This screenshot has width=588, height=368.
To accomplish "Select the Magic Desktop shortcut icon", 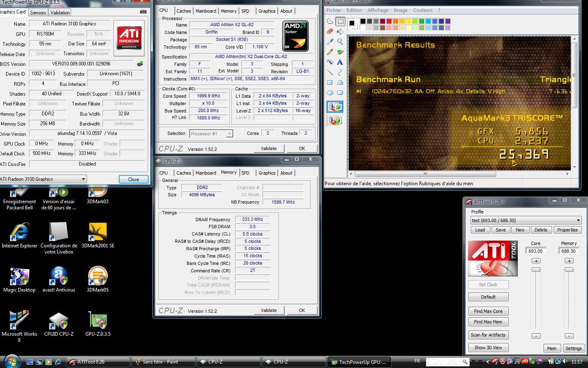I will 19,280.
